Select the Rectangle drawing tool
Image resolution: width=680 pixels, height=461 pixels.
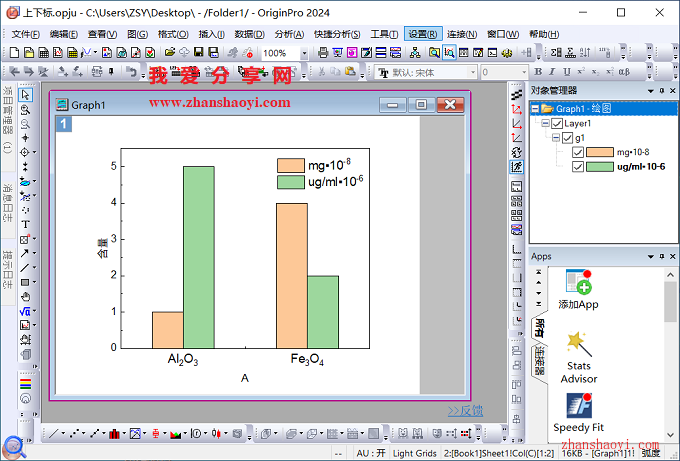(x=25, y=282)
